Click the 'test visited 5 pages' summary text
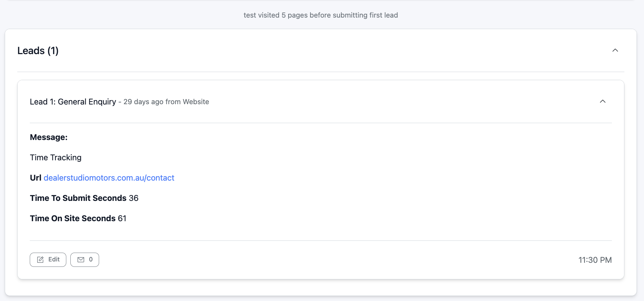This screenshot has height=301, width=644. click(x=320, y=15)
